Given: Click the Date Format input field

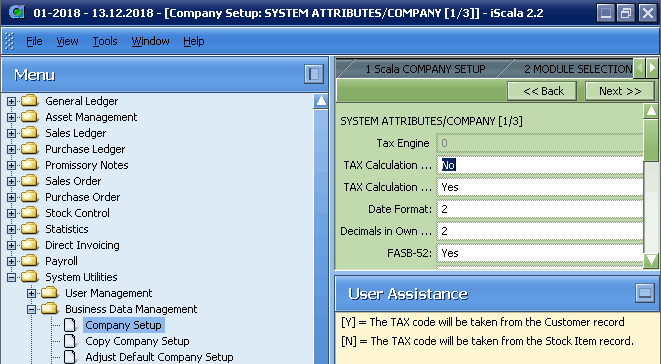Looking at the screenshot, I should click(x=540, y=209).
